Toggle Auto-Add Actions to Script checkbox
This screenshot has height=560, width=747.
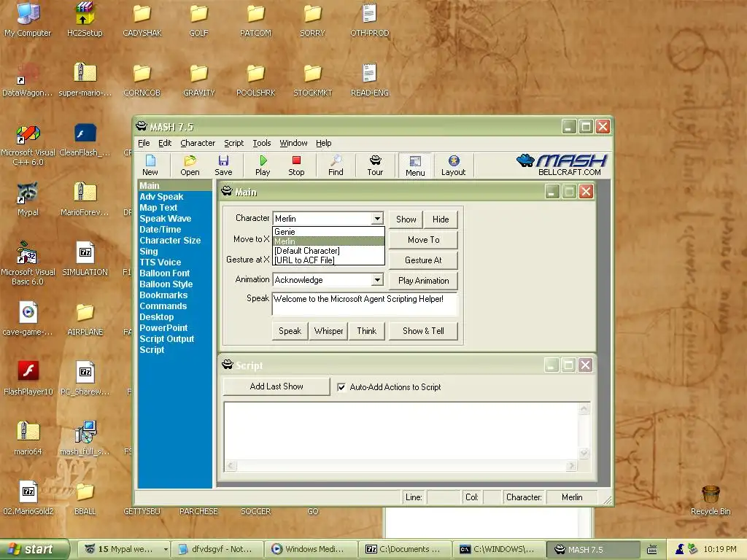(x=341, y=387)
